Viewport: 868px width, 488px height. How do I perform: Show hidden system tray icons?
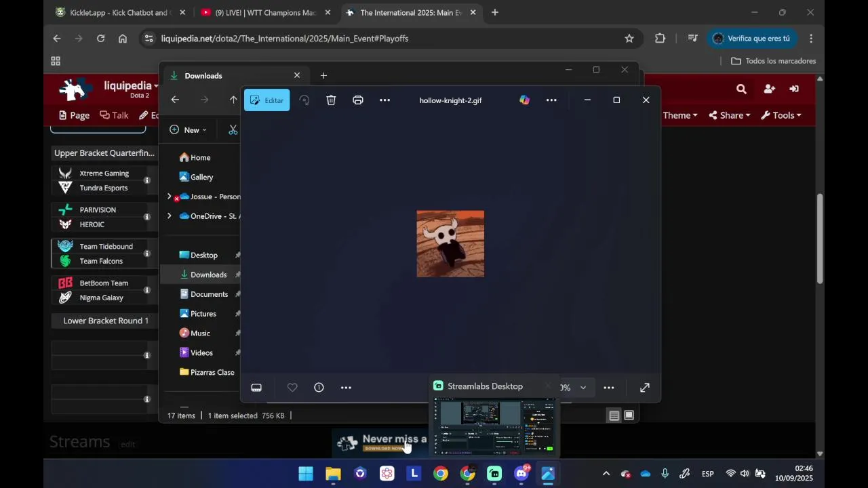pyautogui.click(x=606, y=474)
